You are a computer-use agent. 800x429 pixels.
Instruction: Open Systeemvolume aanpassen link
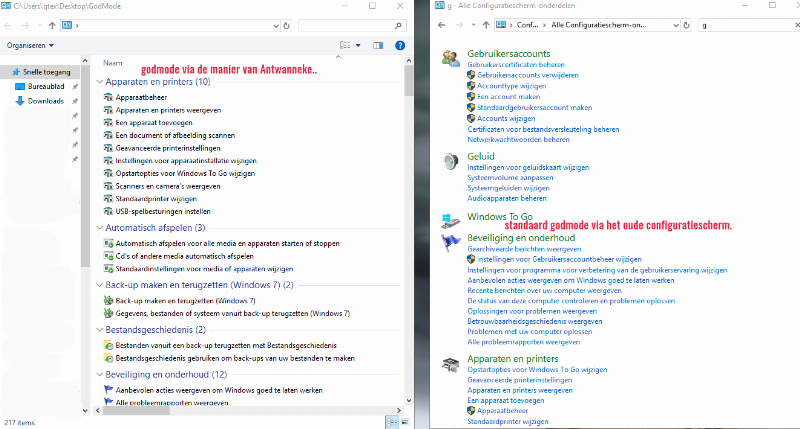pyautogui.click(x=510, y=178)
